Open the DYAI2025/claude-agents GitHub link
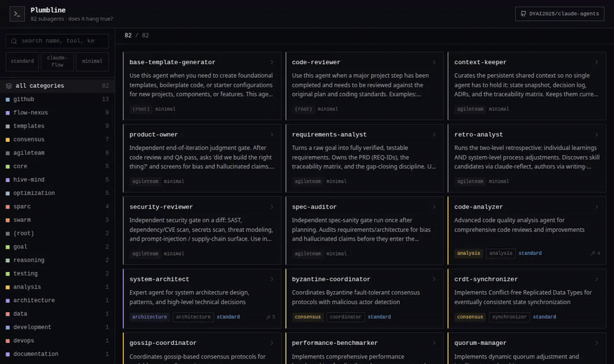Image resolution: width=614 pixels, height=364 pixels. tap(559, 14)
